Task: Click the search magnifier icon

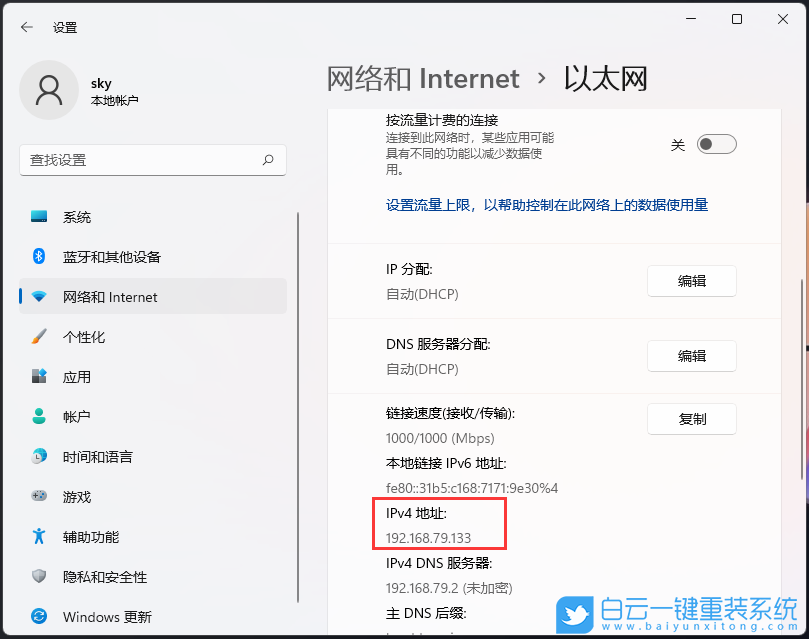Action: point(268,160)
